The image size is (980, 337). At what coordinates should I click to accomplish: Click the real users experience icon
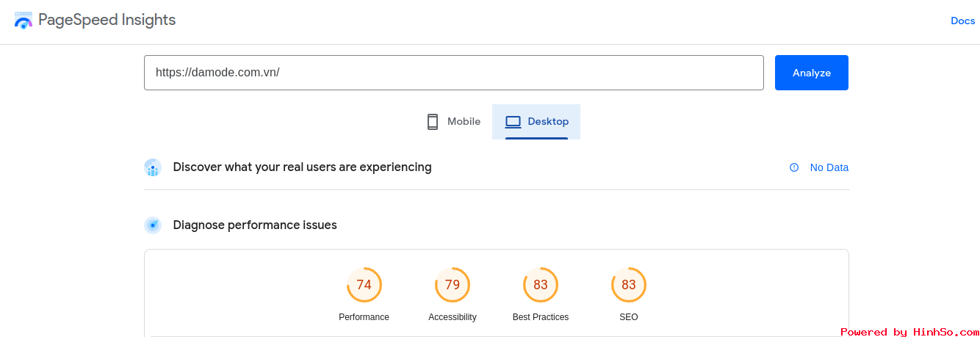(153, 167)
